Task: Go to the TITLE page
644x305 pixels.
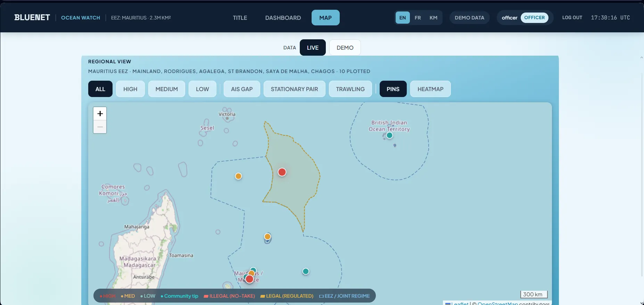Action: 240,18
